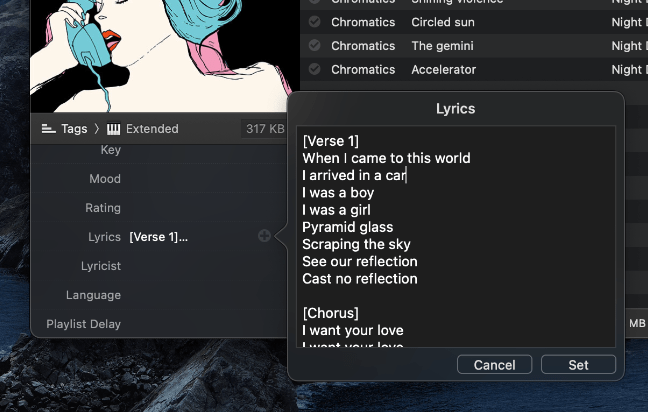Screen dimensions: 648x412
Task: Select the Accelerator track row
Action: [x=474, y=69]
